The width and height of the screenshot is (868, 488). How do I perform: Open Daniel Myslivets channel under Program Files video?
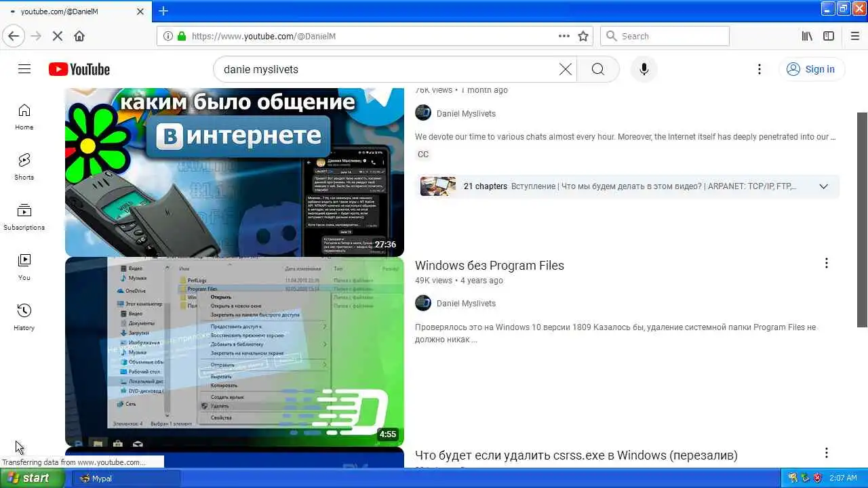[x=466, y=304]
